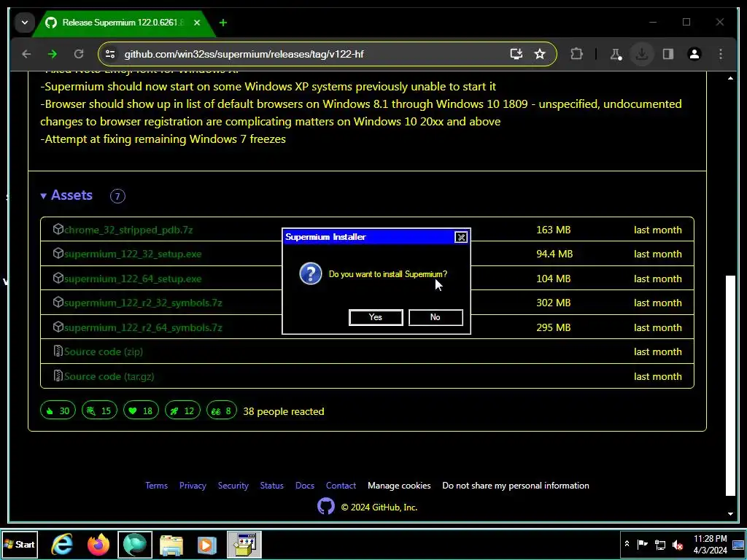Download supermium_122_r2_64_symbols.7z
This screenshot has width=747, height=560.
click(143, 327)
